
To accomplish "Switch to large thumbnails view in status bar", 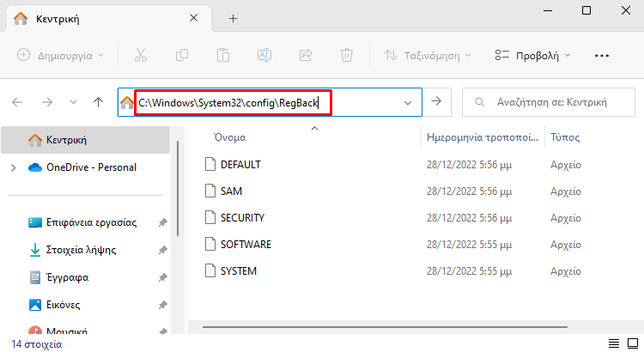I will [633, 343].
